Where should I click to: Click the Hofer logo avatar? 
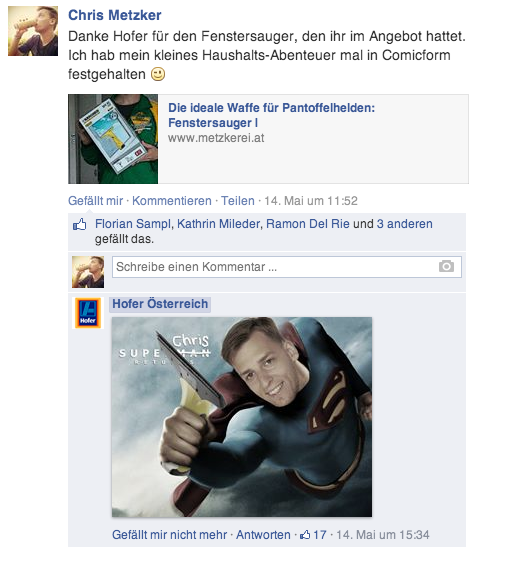pyautogui.click(x=88, y=313)
